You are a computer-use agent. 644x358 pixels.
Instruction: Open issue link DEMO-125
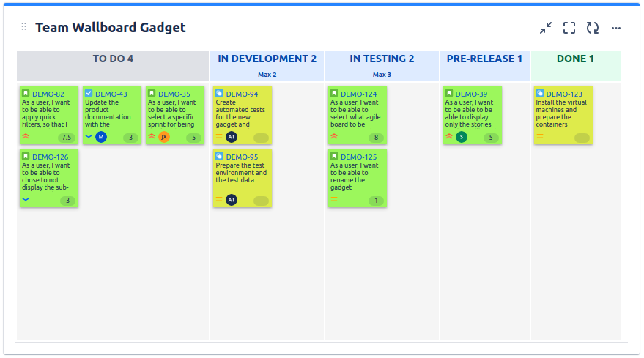click(x=358, y=157)
